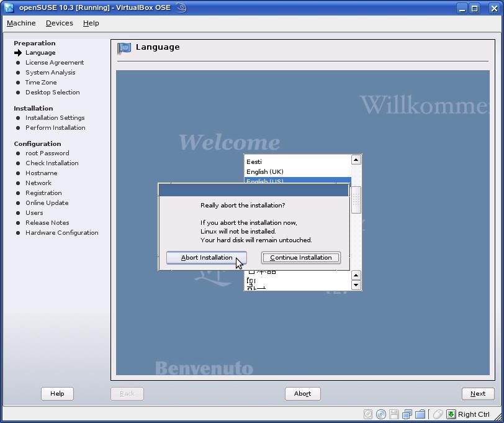This screenshot has width=504, height=423.
Task: Click the Help button at bottom left
Action: point(57,393)
